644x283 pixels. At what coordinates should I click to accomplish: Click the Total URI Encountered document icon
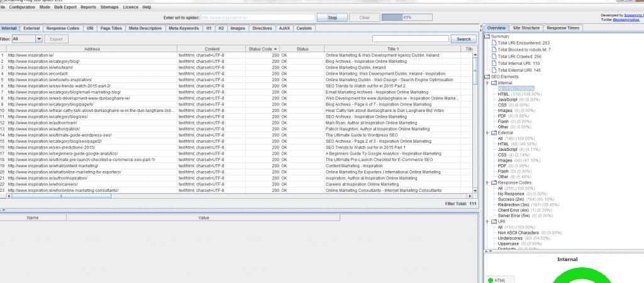click(494, 43)
